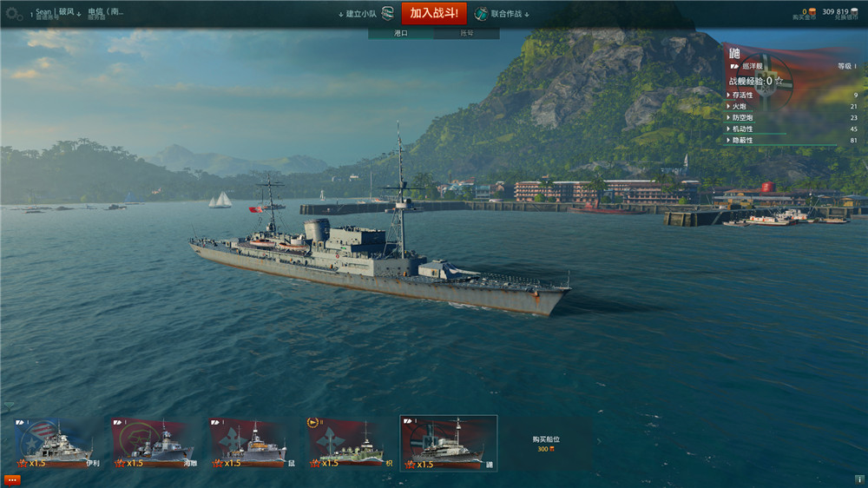Click 购买船位 buy ship slot

546,444
